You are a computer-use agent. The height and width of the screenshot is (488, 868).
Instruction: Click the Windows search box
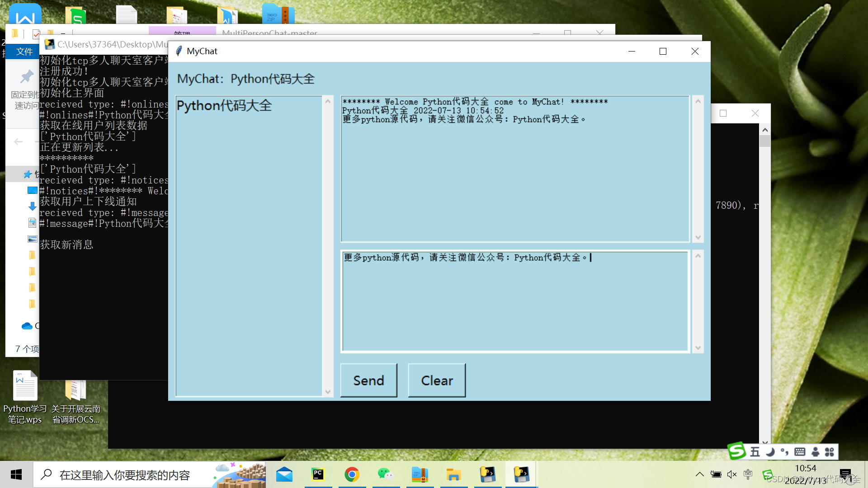coord(124,475)
